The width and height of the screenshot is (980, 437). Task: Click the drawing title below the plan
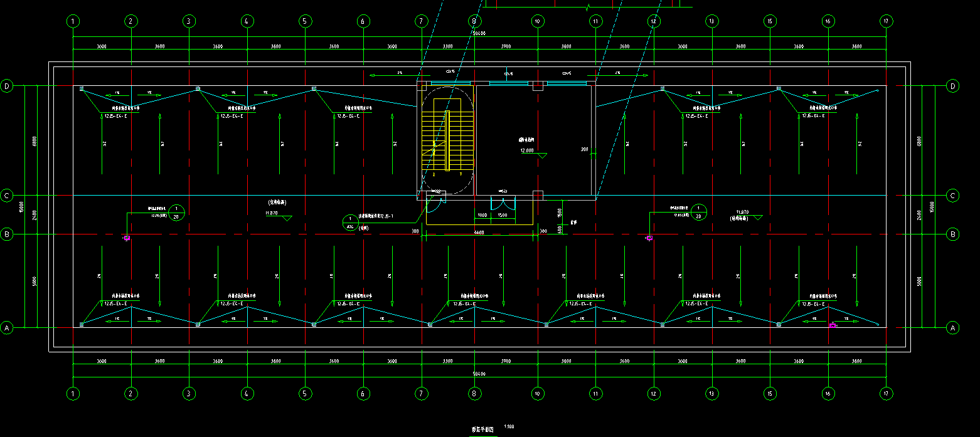point(482,429)
